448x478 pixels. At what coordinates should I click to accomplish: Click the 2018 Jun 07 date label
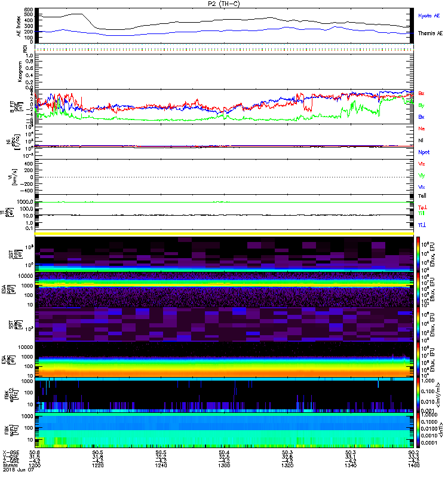click(19, 470)
